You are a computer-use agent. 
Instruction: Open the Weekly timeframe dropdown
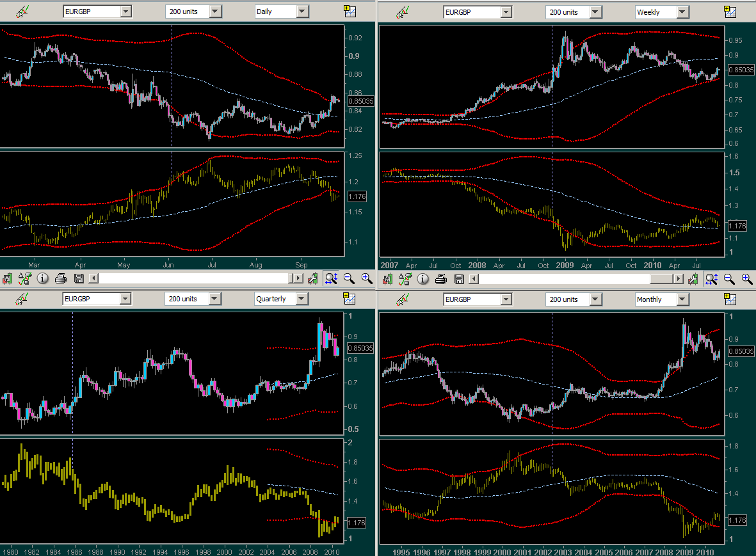683,12
